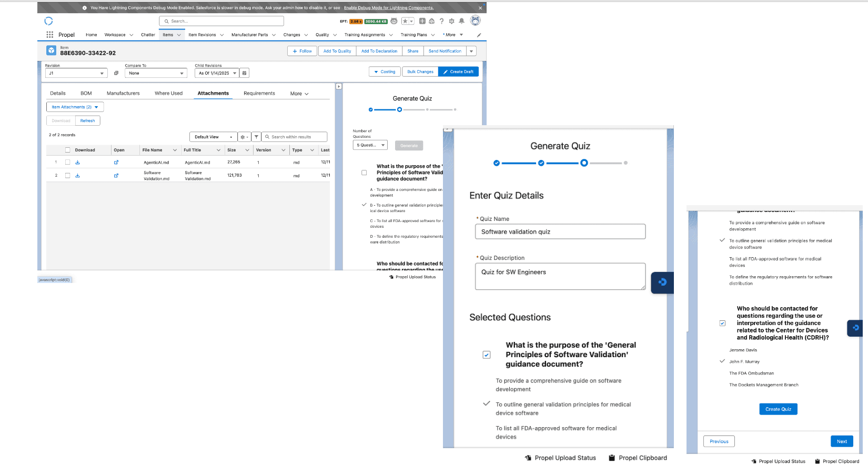
Task: Check the question box below the Generate button
Action: pyautogui.click(x=364, y=173)
